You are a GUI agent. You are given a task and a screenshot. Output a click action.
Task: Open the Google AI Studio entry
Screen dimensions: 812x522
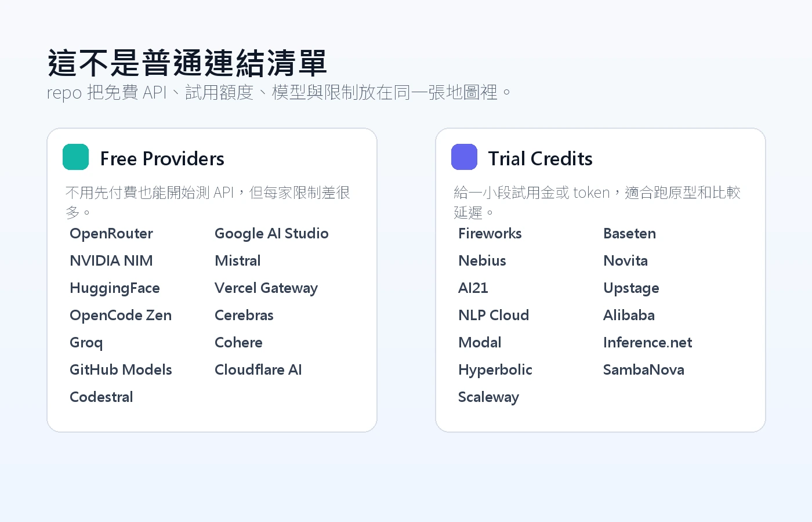pos(271,234)
